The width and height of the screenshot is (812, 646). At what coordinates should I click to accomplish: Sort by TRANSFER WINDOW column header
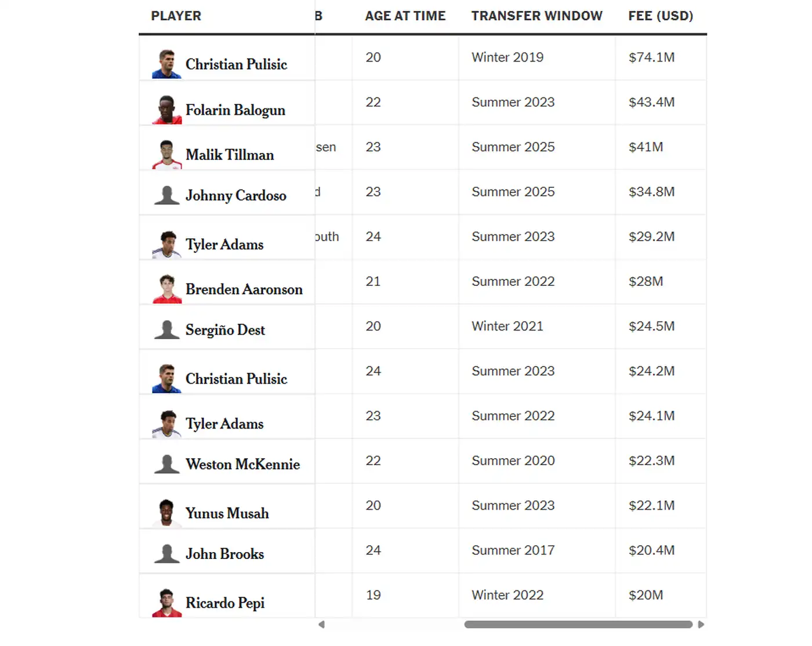536,16
